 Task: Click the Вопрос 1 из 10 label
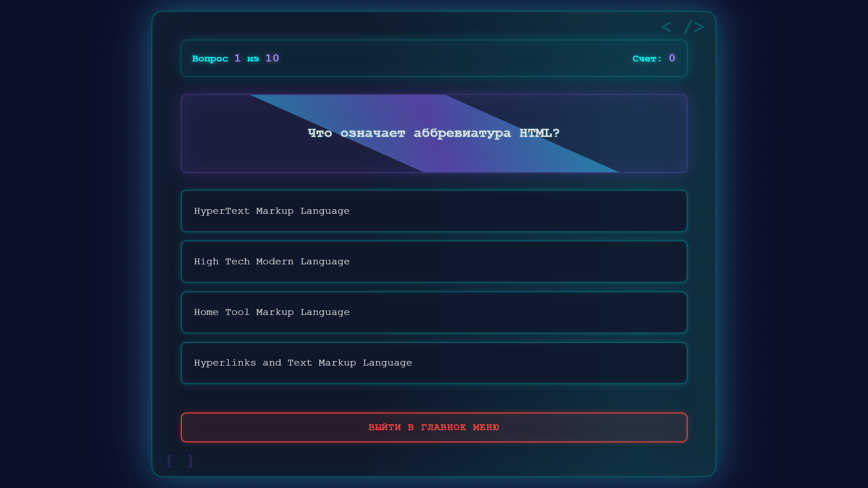tap(236, 58)
